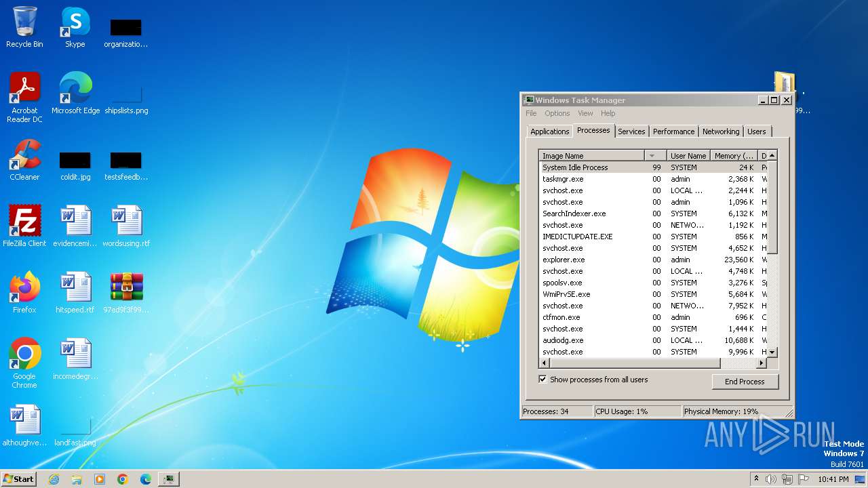The image size is (868, 488).
Task: Select the folder icon behind Task Manager
Action: coord(785,81)
